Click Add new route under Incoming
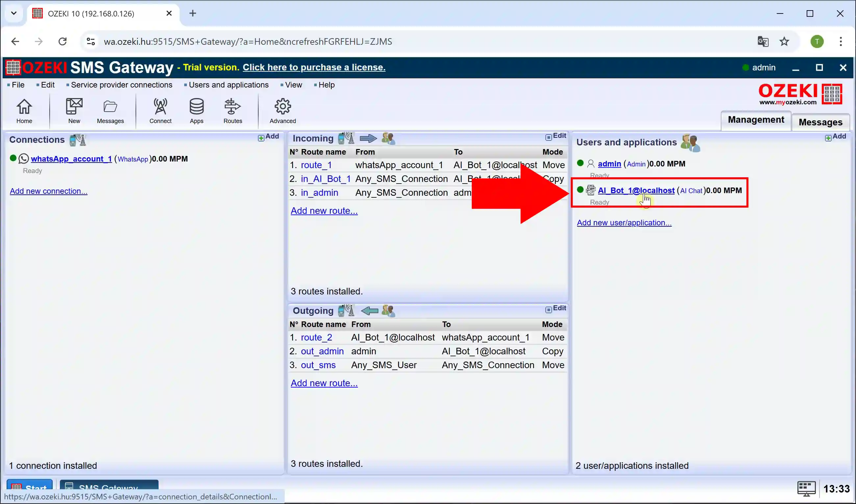The height and width of the screenshot is (504, 856). 324,211
